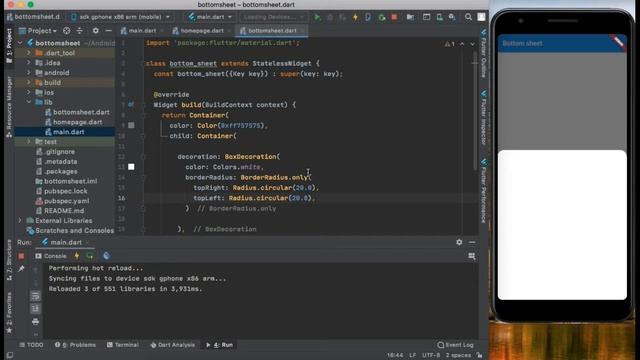Image resolution: width=640 pixels, height=360 pixels.
Task: Click gray color swatch in gutter
Action: click(131, 125)
